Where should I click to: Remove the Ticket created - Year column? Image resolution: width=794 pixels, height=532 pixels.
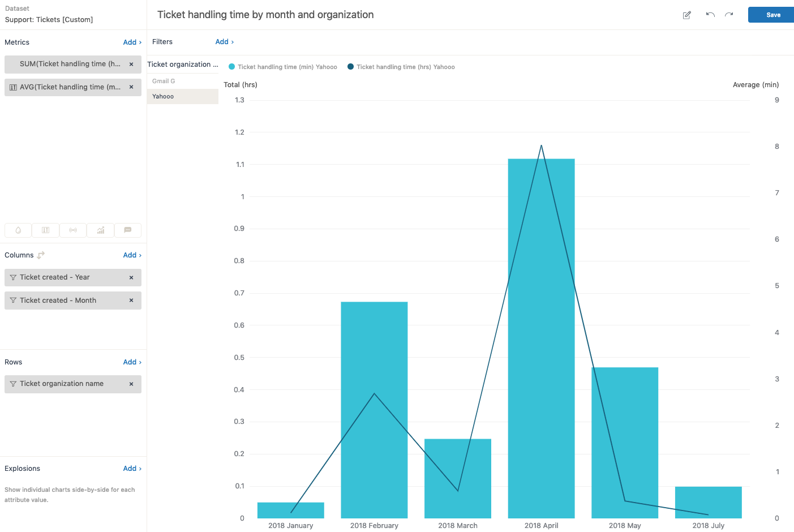tap(131, 278)
